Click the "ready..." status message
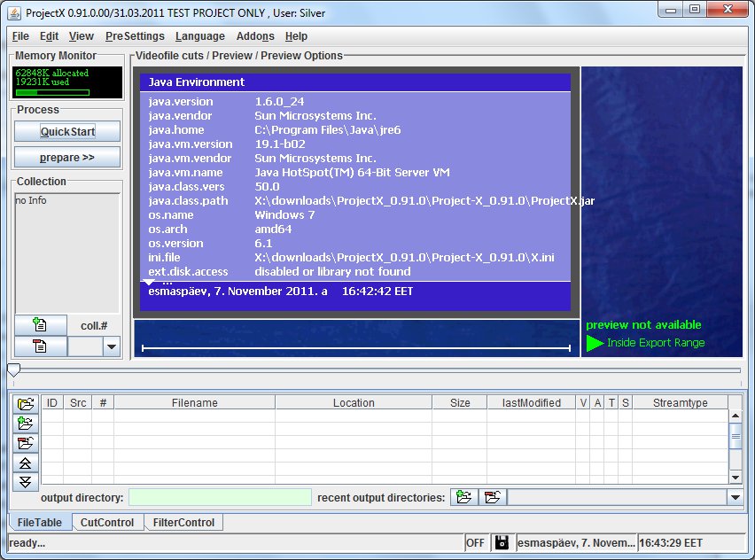This screenshot has width=755, height=560. [27, 543]
